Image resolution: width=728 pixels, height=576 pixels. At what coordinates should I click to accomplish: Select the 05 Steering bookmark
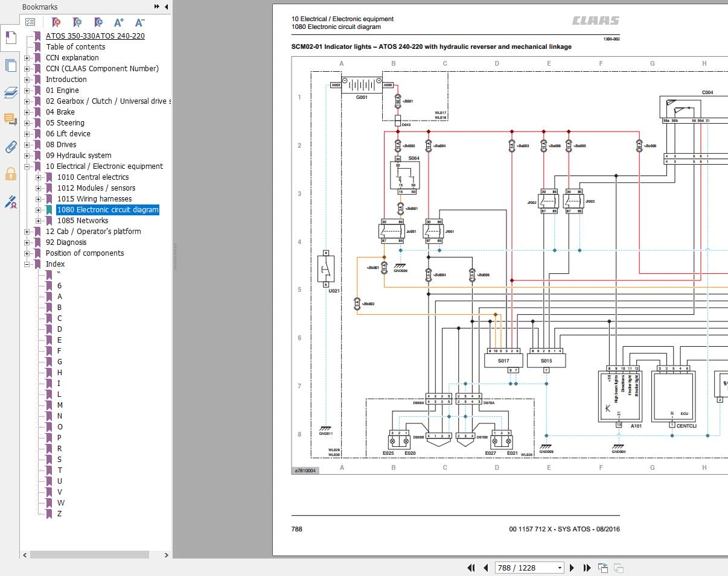pyautogui.click(x=65, y=122)
